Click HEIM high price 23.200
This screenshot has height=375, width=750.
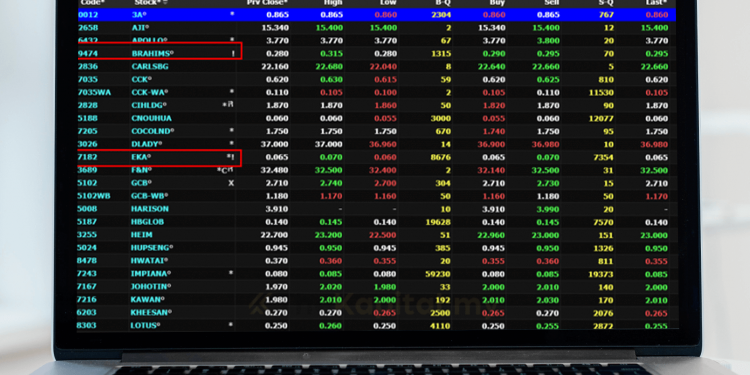(329, 234)
